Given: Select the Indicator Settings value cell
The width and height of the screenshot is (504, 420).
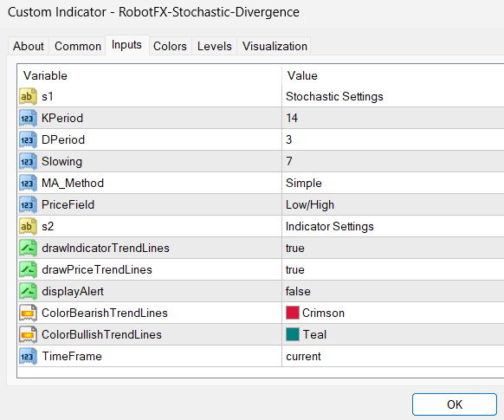Looking at the screenshot, I should click(x=393, y=226).
